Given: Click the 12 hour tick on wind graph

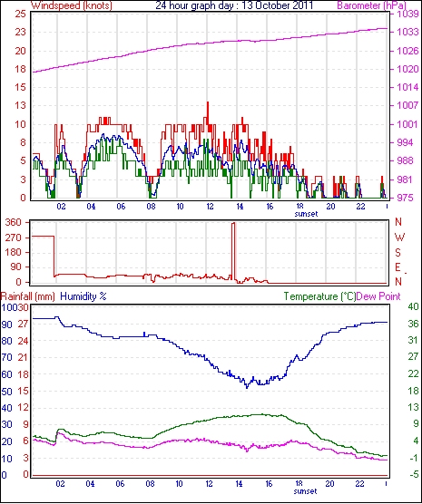Looking at the screenshot, I should [210, 206].
